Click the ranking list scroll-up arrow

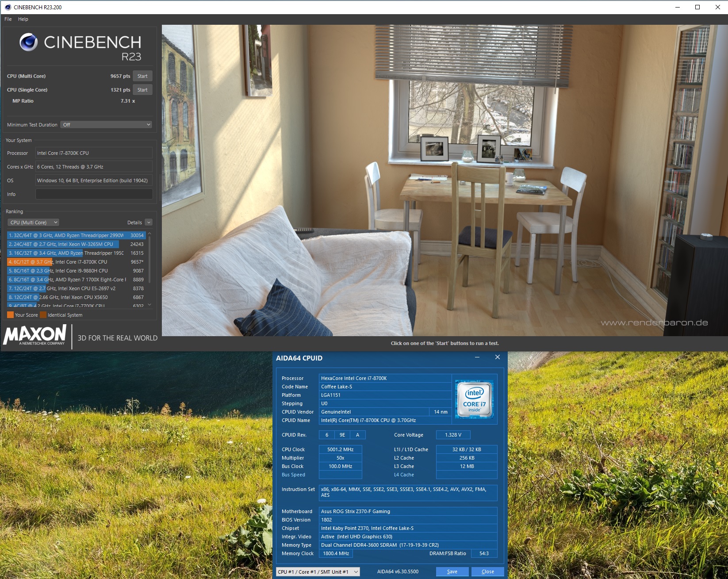[149, 233]
